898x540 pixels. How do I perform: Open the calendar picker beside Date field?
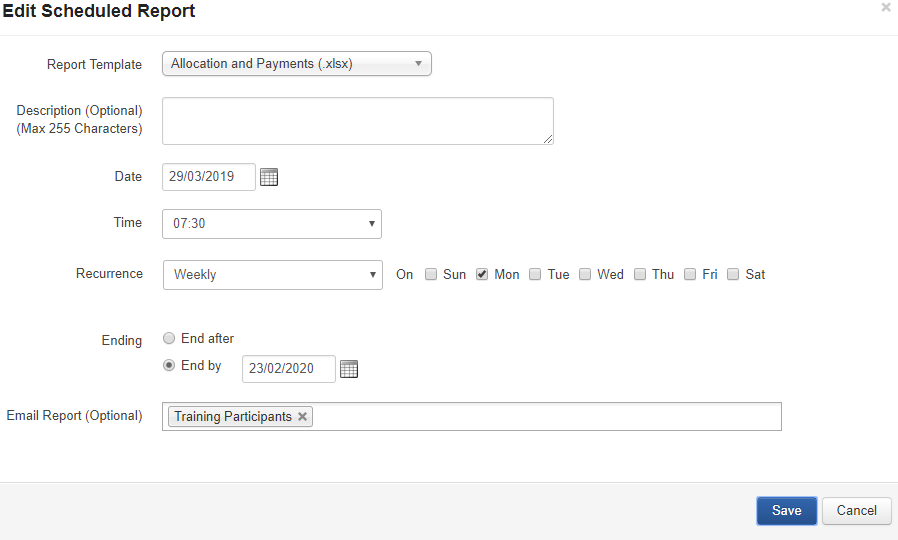269,177
